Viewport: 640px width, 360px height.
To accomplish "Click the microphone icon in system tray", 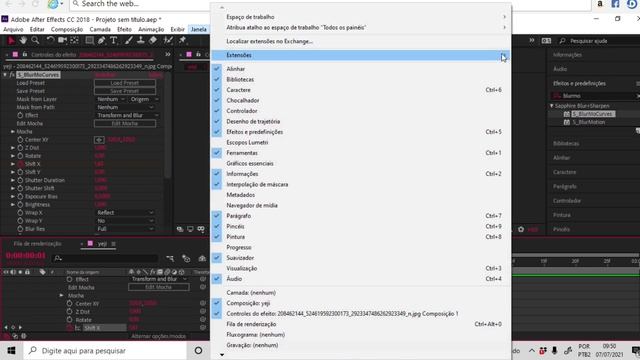I will [x=555, y=351].
